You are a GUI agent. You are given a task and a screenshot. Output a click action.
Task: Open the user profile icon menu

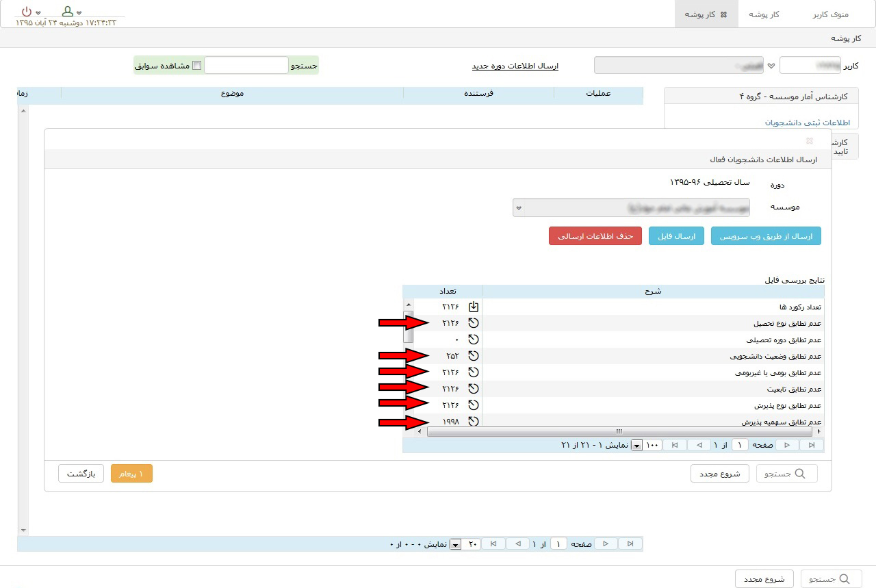(x=68, y=12)
